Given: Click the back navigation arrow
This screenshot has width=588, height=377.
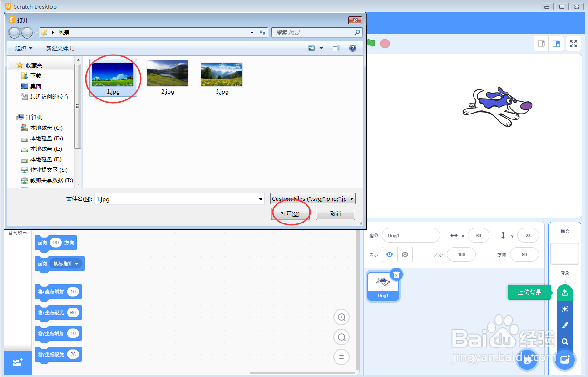Looking at the screenshot, I should [x=15, y=33].
